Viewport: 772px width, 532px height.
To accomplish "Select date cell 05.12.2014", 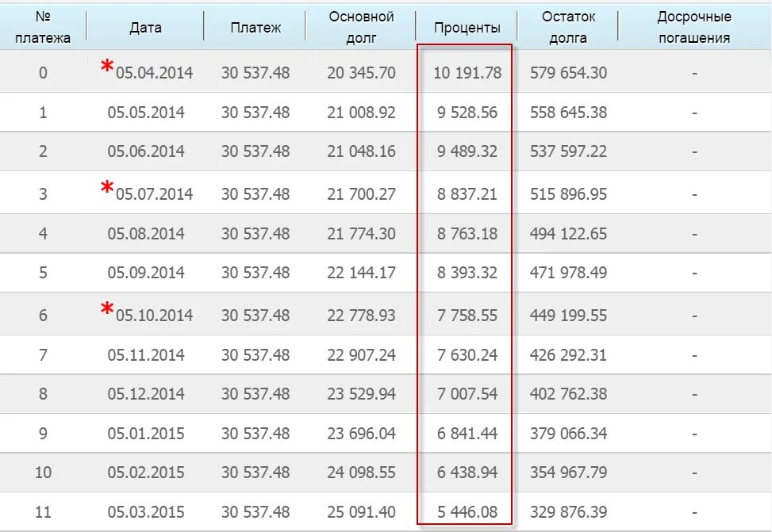I will 146,394.
